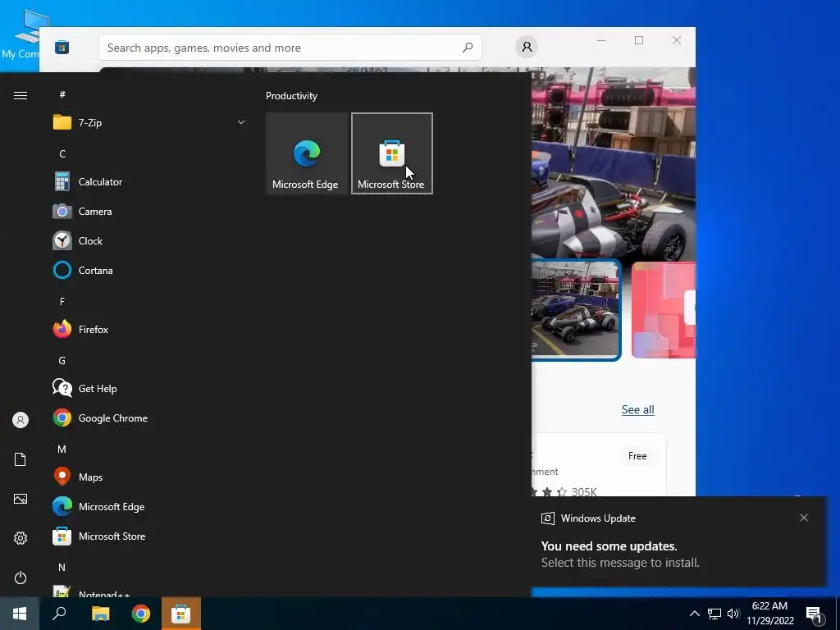Click the C letter group header
This screenshot has width=840, height=630.
tap(62, 153)
